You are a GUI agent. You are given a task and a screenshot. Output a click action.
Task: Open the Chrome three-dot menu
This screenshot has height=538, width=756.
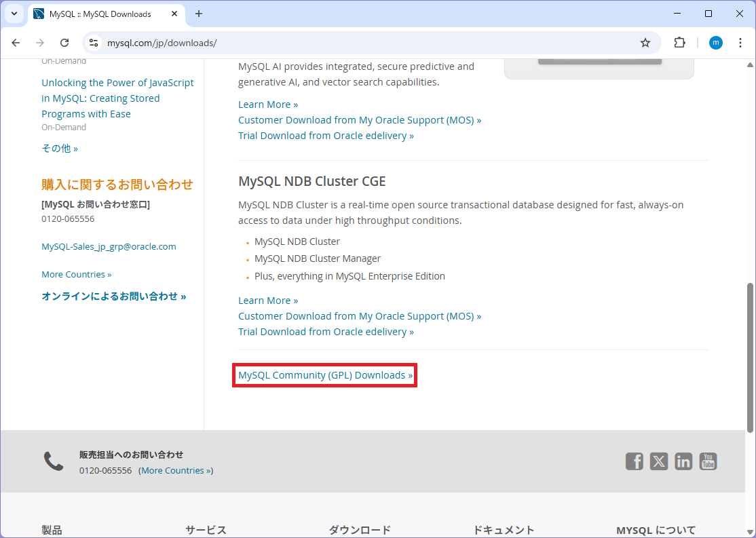740,42
